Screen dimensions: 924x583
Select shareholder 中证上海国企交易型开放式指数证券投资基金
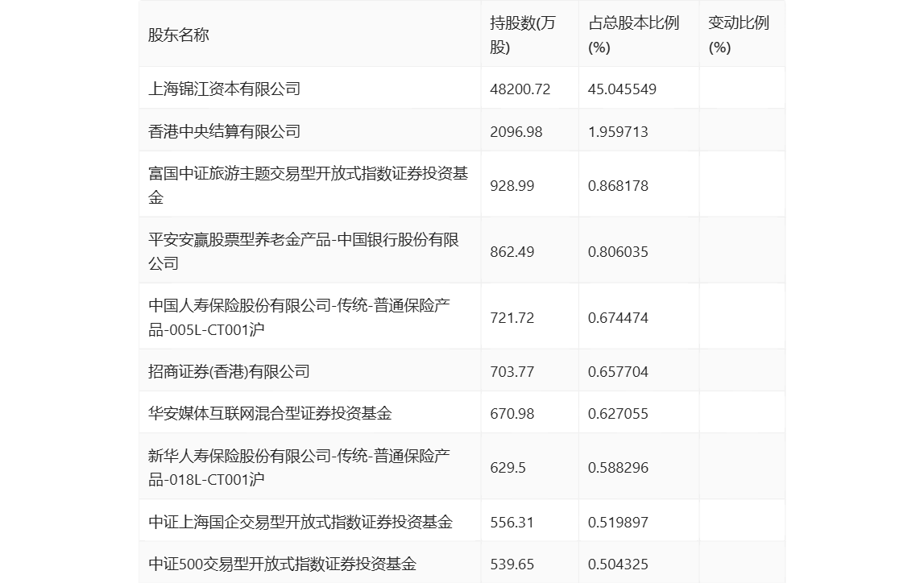click(x=300, y=523)
